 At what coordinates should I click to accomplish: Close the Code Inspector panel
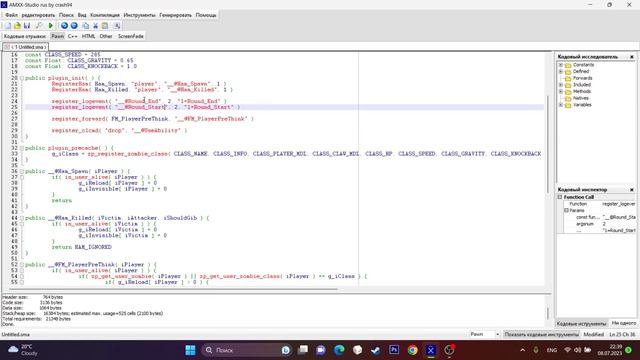632,190
